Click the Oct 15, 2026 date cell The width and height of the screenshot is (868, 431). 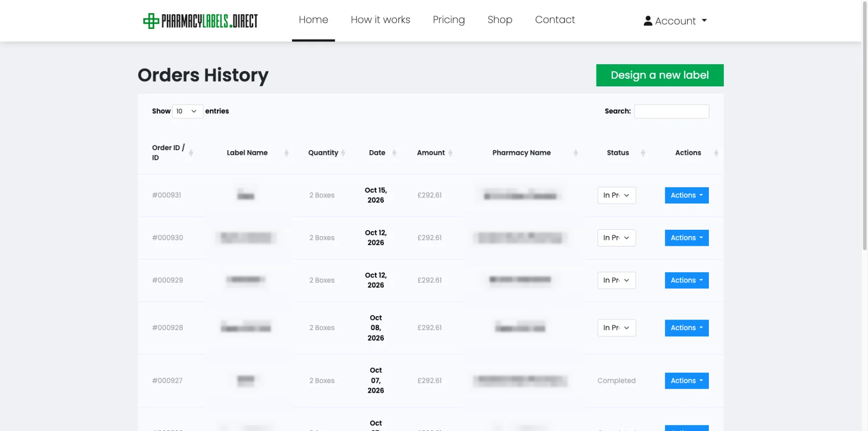click(x=376, y=195)
